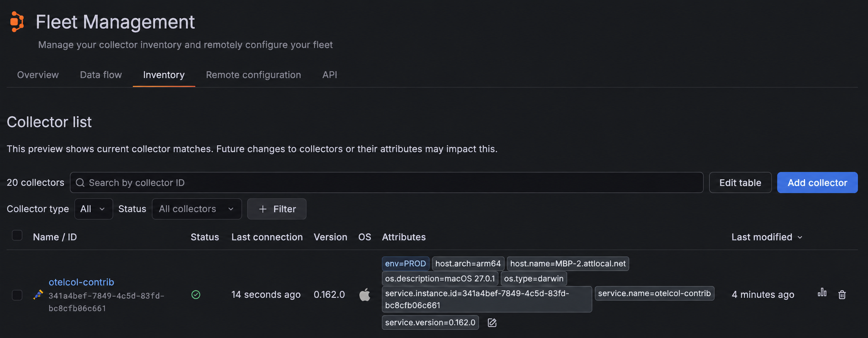
Task: Click the service.instance.id attribute tag
Action: [x=487, y=299]
